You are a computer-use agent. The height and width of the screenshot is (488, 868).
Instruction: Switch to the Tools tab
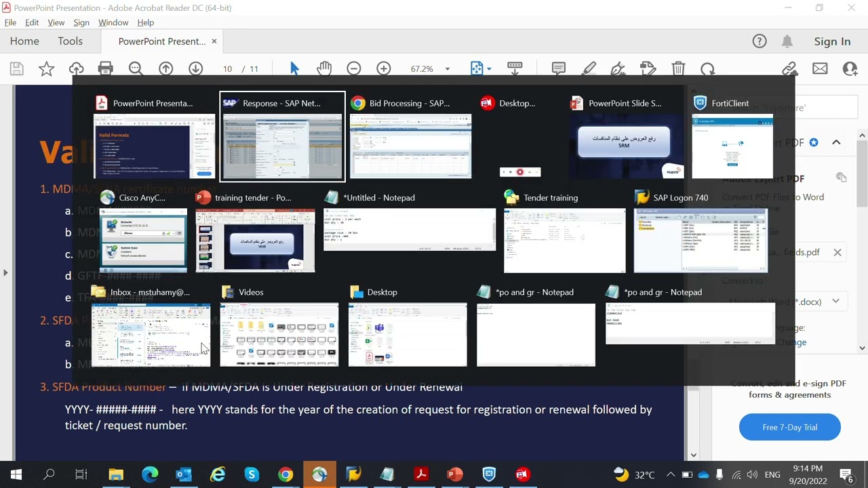[x=70, y=41]
